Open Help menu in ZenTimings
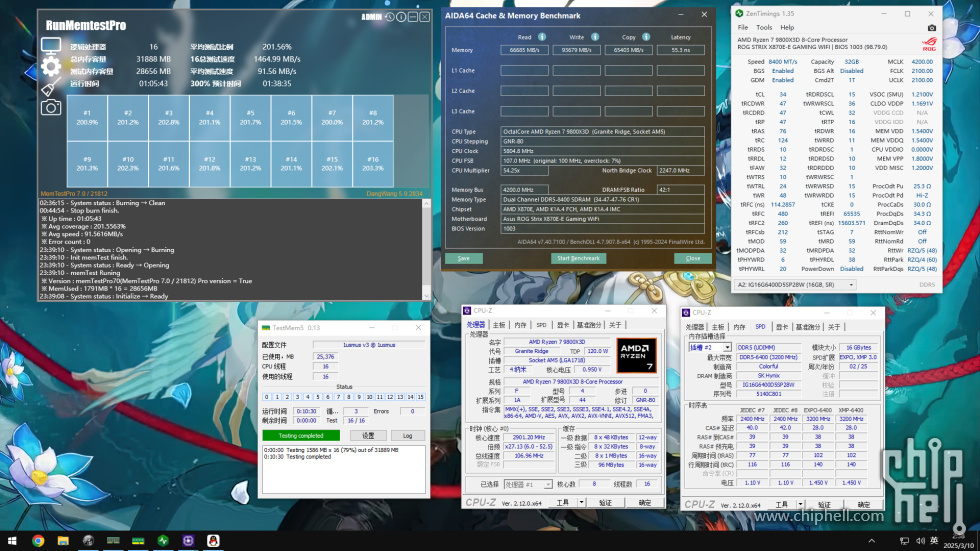The width and height of the screenshot is (980, 551). click(787, 27)
